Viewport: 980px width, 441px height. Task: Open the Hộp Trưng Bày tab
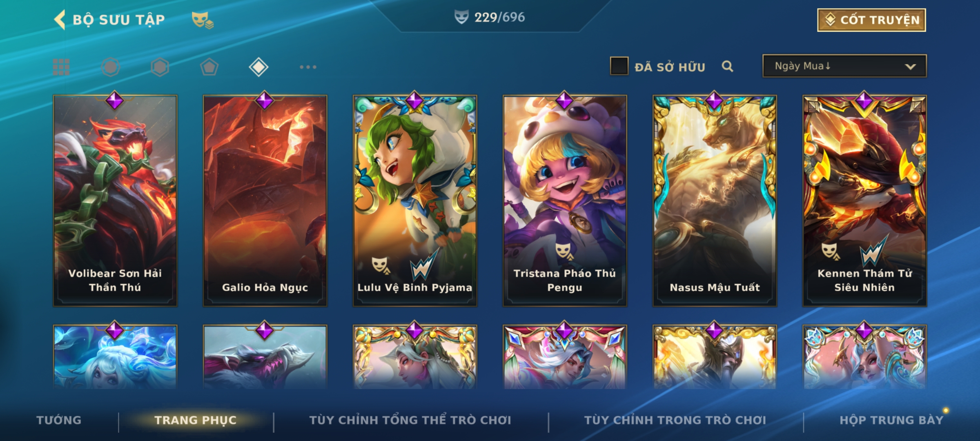point(891,420)
